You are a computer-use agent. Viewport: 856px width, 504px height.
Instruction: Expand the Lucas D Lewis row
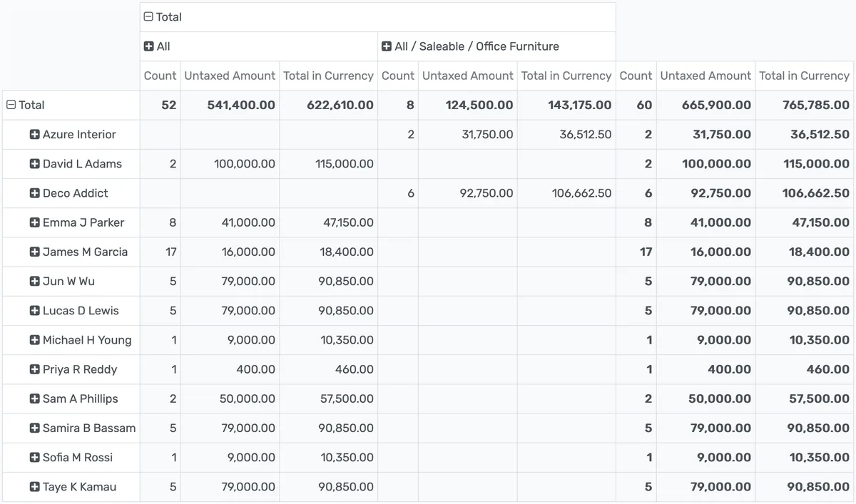click(x=34, y=309)
